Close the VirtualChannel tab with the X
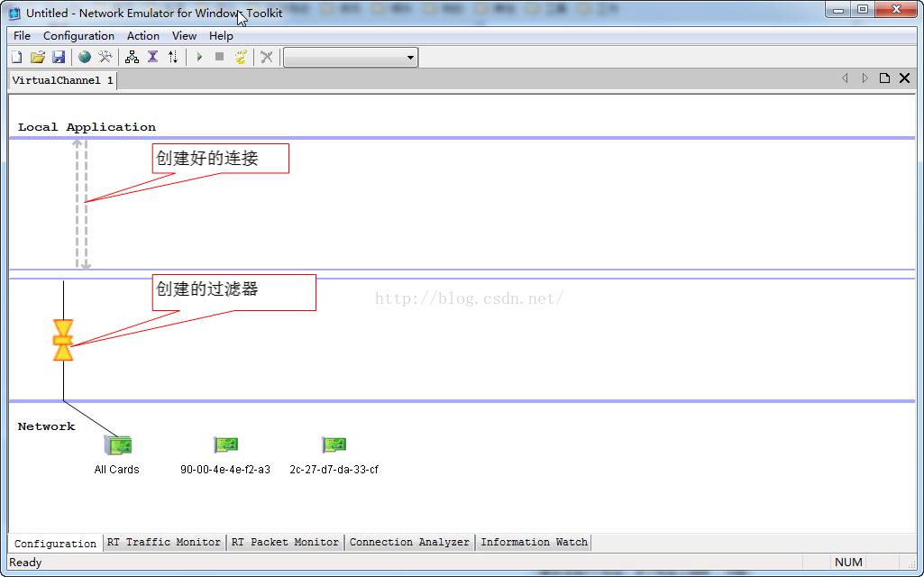This screenshot has width=924, height=577. coord(904,78)
